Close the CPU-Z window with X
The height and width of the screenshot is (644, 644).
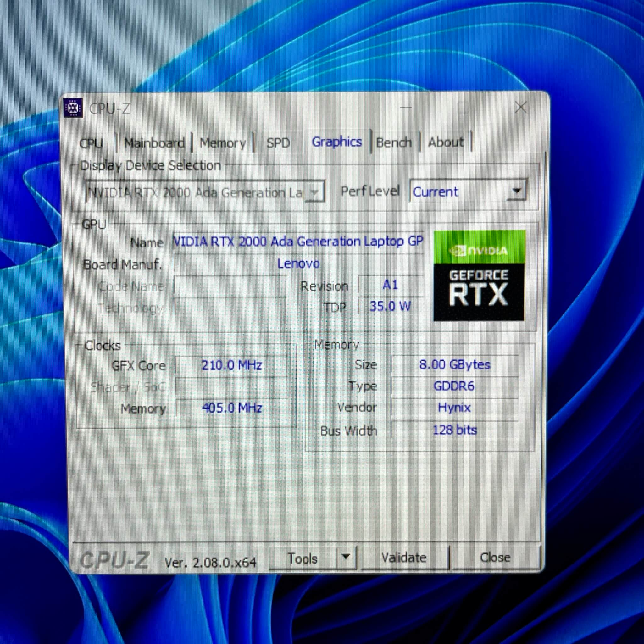pos(521,108)
